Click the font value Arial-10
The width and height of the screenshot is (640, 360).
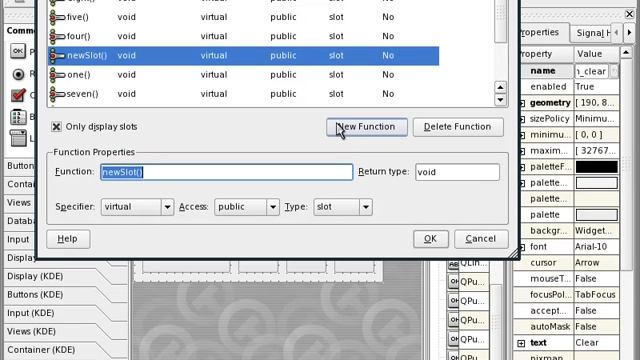point(596,247)
